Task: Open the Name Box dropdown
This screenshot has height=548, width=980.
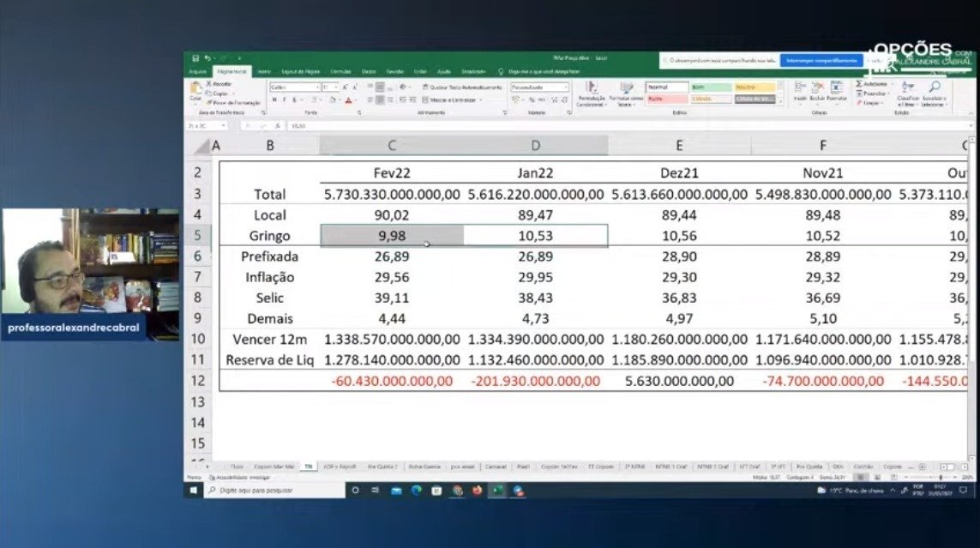Action: tap(223, 125)
